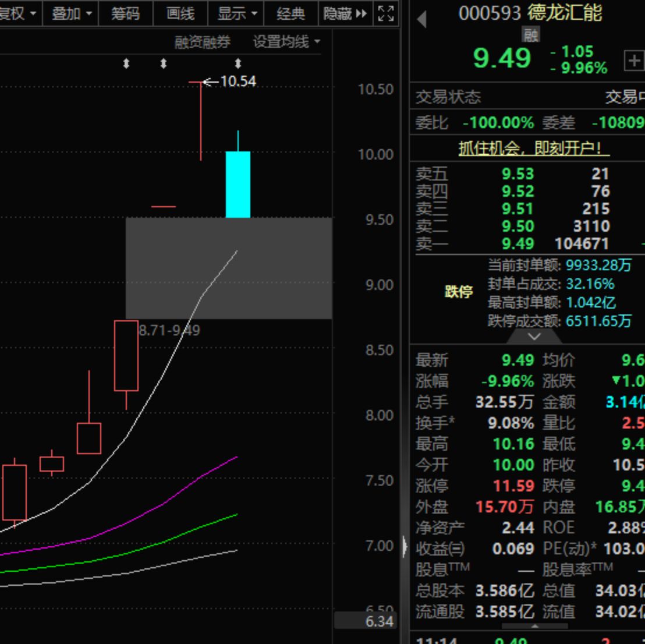This screenshot has width=645, height=644.
Task: Click the 总手 32.55万 value
Action: (505, 402)
